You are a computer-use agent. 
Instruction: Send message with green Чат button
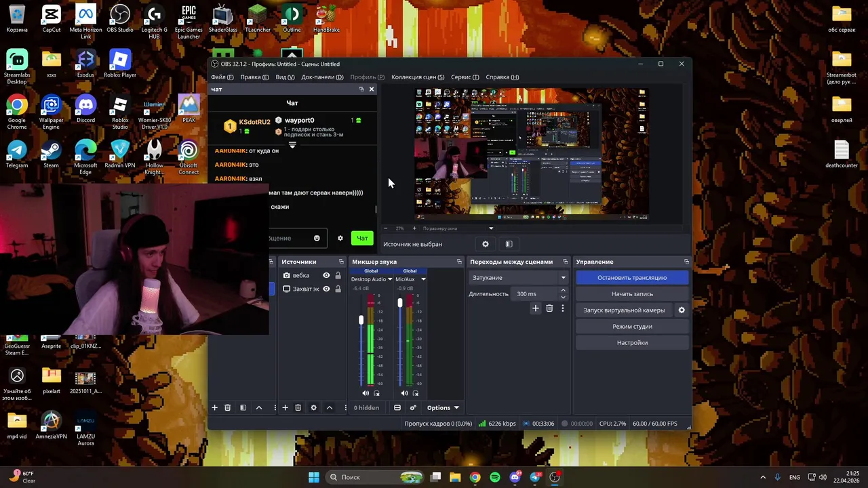coord(362,238)
